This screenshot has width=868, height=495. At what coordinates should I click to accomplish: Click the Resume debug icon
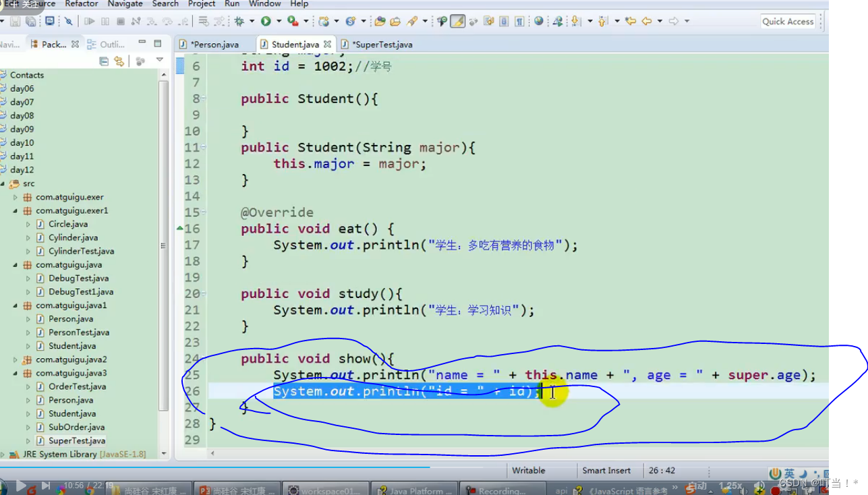pos(89,22)
